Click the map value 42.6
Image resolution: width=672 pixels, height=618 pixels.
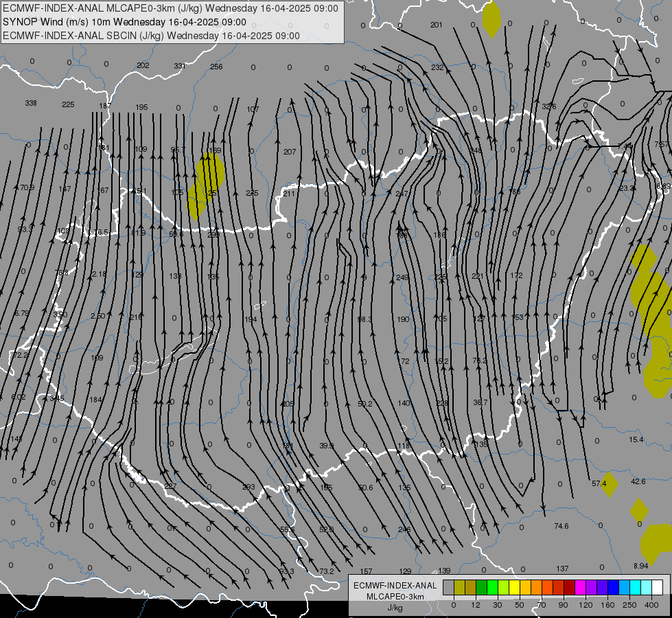point(638,481)
